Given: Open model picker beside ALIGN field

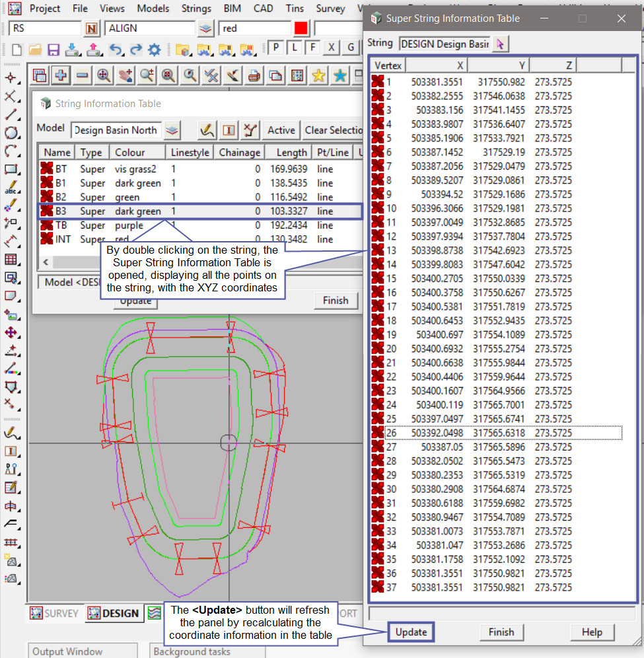Looking at the screenshot, I should [x=206, y=28].
